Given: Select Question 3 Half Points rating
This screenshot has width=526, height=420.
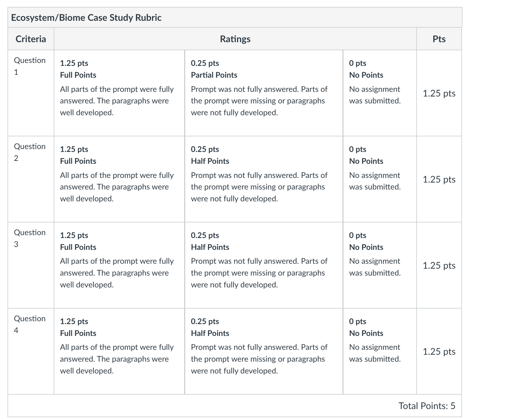Looking at the screenshot, I should [x=264, y=265].
